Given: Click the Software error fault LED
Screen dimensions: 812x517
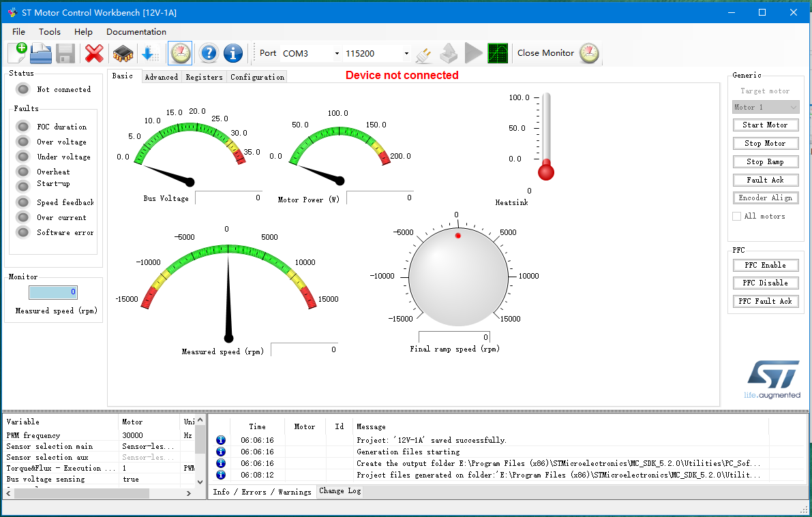Looking at the screenshot, I should coord(22,232).
